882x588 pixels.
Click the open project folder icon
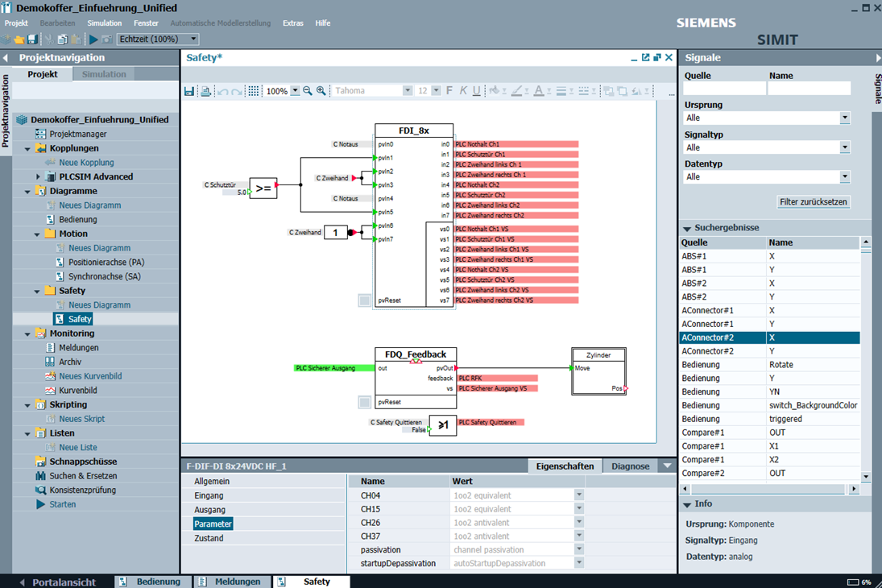tap(20, 39)
